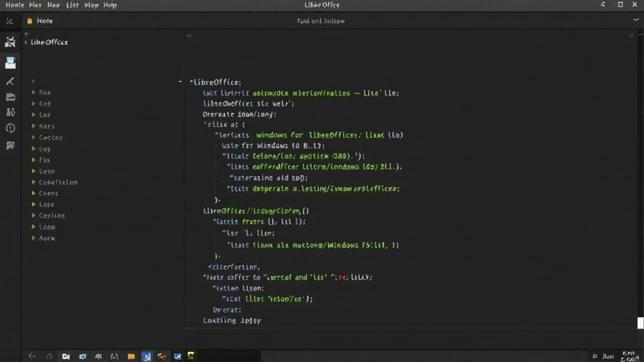Screen dimensions: 644x362
Task: Click the sidebar icon just below the folder icon
Action: tap(10, 112)
